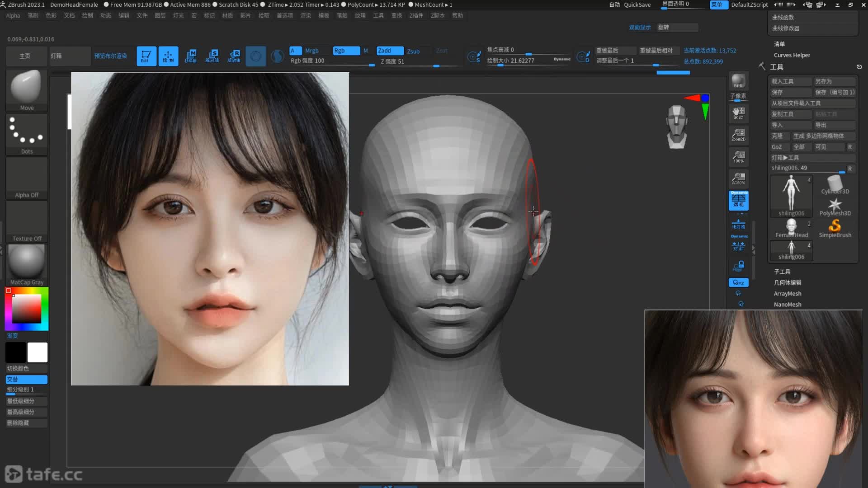This screenshot has height=488, width=868.
Task: Click the focal shift S icon
Action: point(474,56)
